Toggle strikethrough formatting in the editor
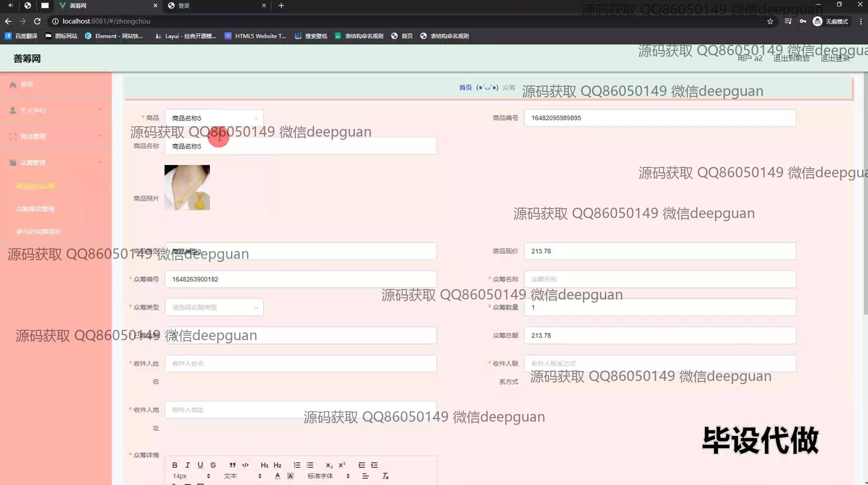 pyautogui.click(x=213, y=465)
